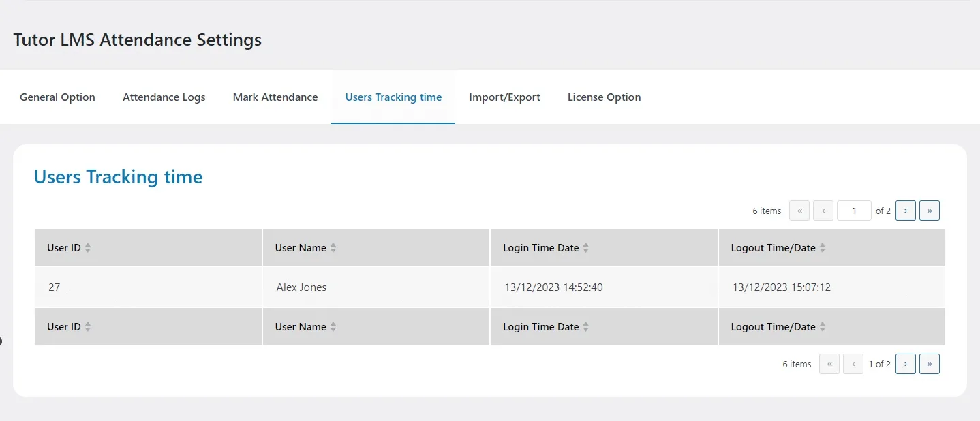Sort the table by User ID column
Image resolution: width=980 pixels, height=421 pixels.
88,247
